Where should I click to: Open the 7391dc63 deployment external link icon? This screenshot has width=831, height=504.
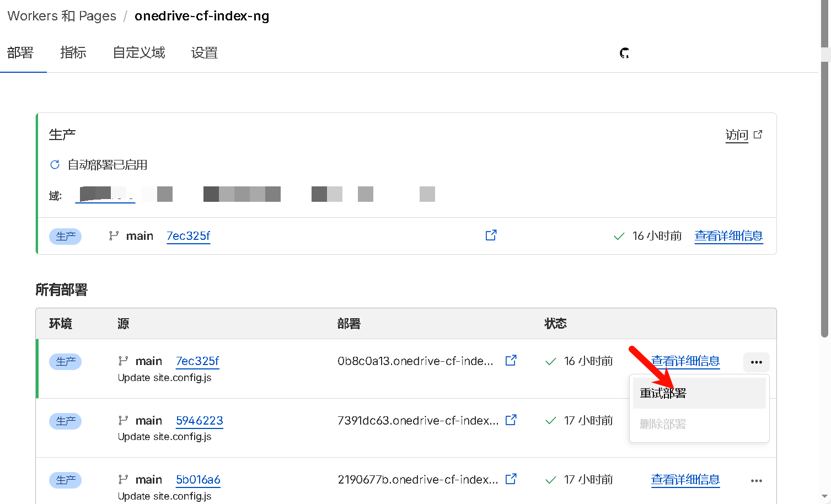click(511, 420)
